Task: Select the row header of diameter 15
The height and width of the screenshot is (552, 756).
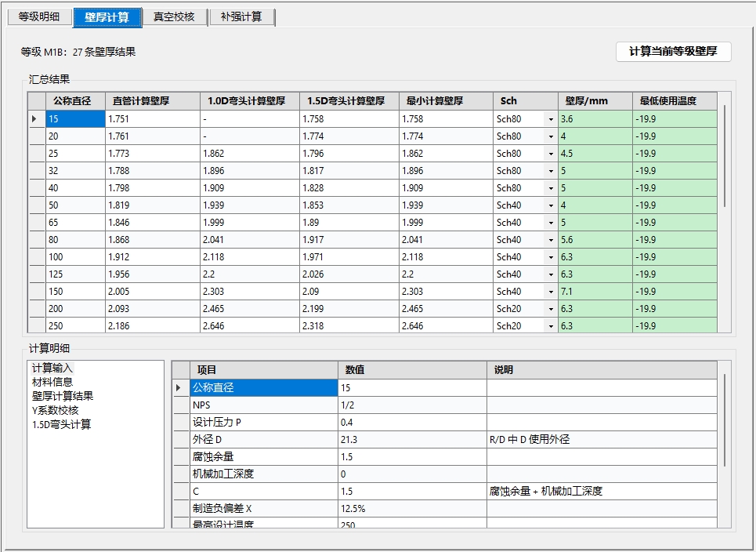Action: (37, 119)
